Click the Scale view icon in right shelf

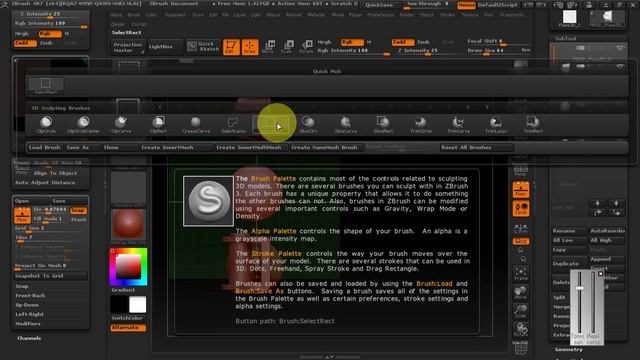click(521, 312)
